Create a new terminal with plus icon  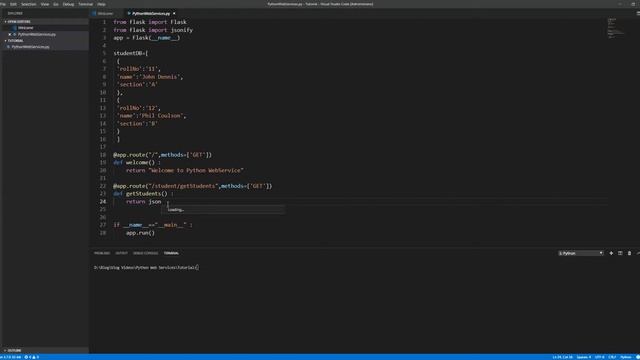[x=611, y=253]
